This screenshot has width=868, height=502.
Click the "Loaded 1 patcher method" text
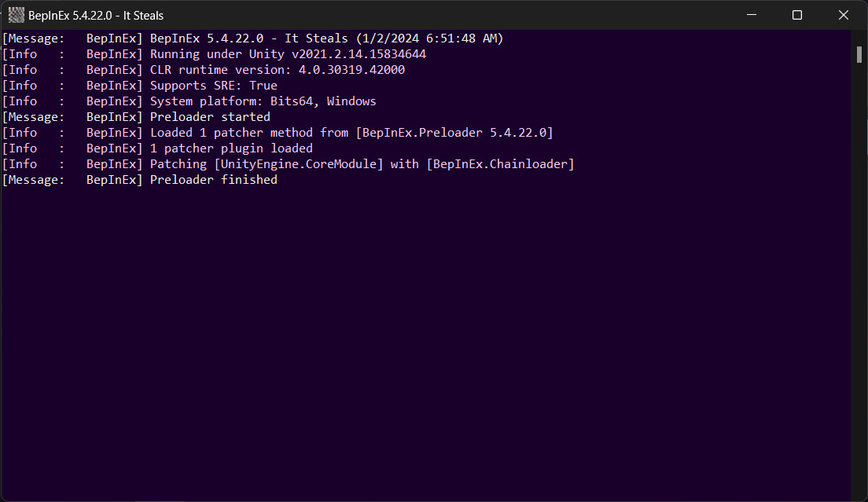[x=231, y=133]
